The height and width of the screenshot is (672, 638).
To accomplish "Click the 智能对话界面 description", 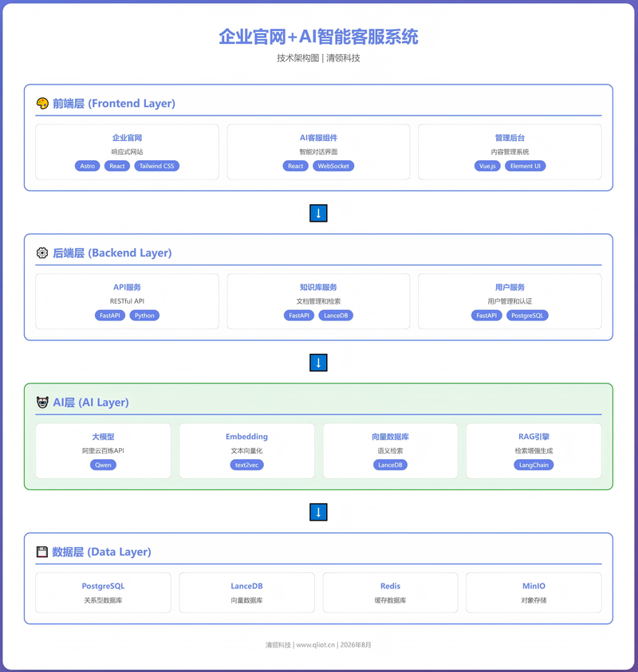I will [318, 151].
